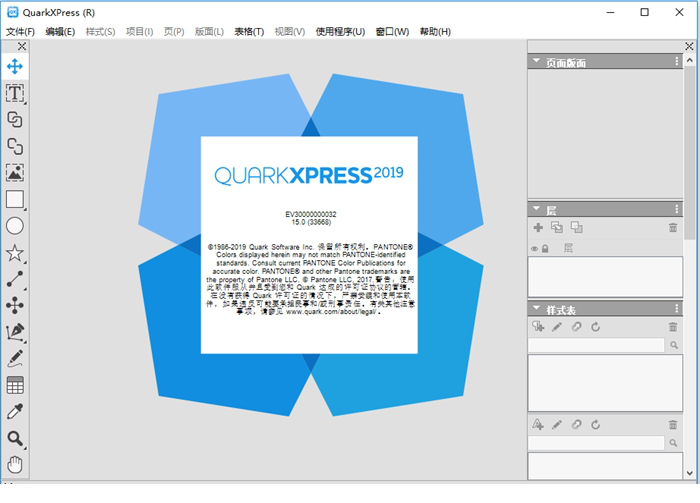The height and width of the screenshot is (503, 700).
Task: Delete the paragraph style sheet
Action: (x=673, y=327)
